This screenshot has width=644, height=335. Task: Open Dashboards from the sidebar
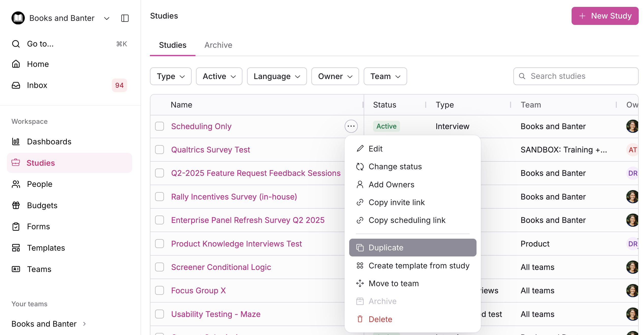click(49, 142)
